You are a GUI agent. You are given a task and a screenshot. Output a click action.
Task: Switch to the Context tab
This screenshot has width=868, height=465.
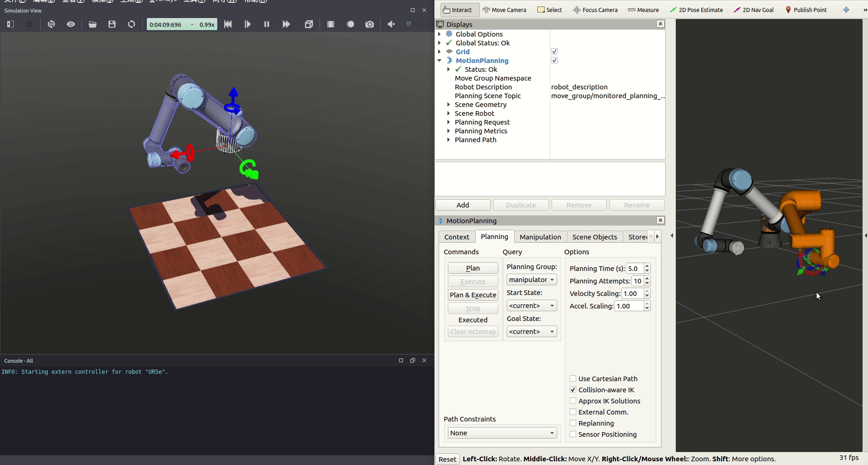(457, 237)
